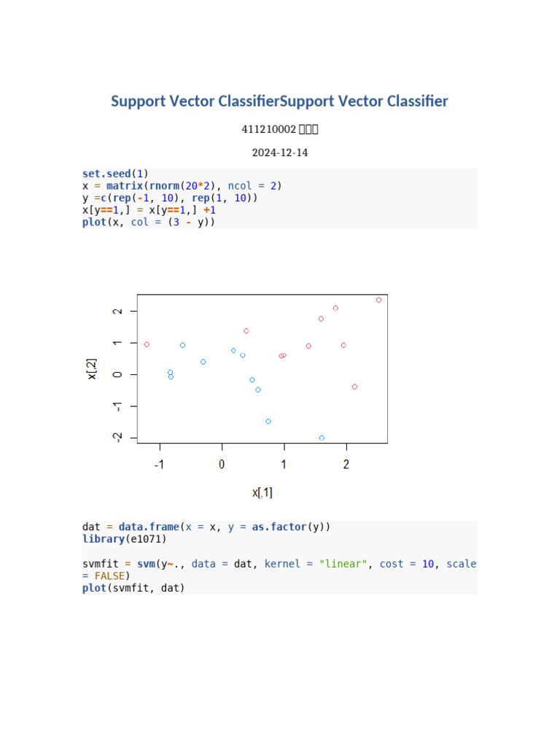Select the far-left red point in plot

(x=147, y=344)
